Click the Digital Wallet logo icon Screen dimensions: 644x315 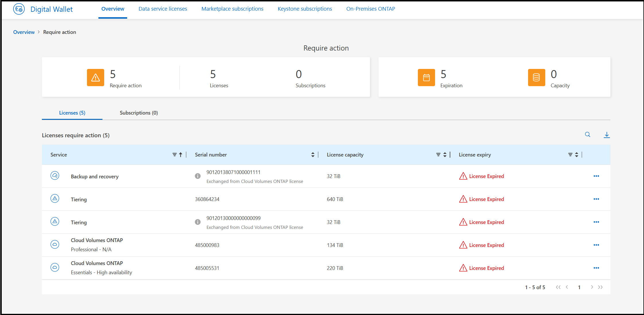[x=19, y=9]
